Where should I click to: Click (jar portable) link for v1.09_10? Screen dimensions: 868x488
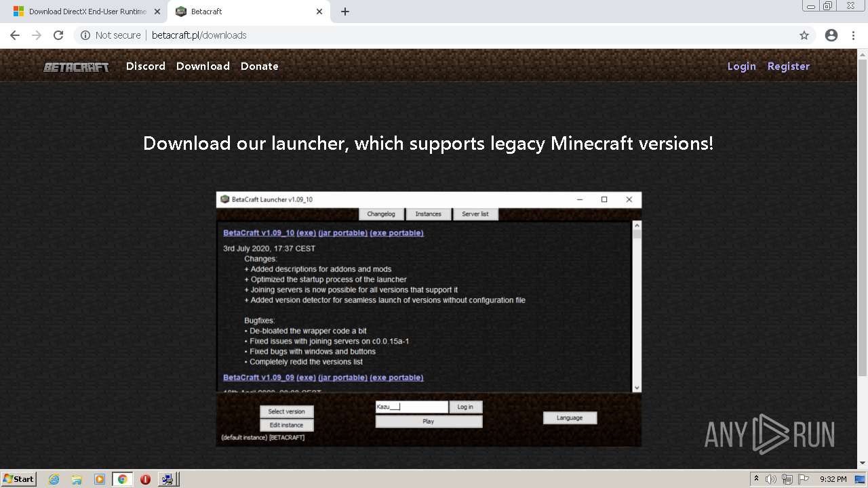tap(342, 233)
